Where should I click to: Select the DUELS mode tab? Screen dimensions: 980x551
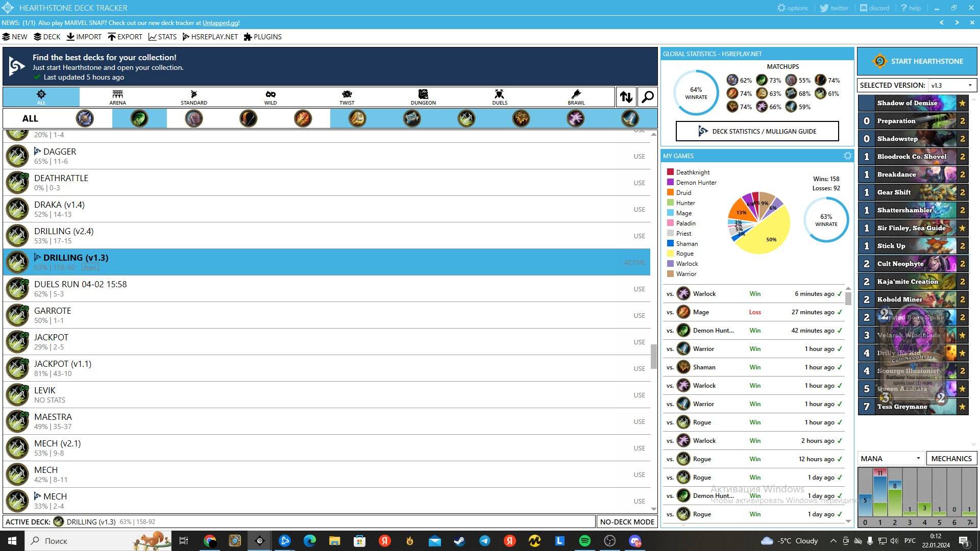tap(499, 96)
